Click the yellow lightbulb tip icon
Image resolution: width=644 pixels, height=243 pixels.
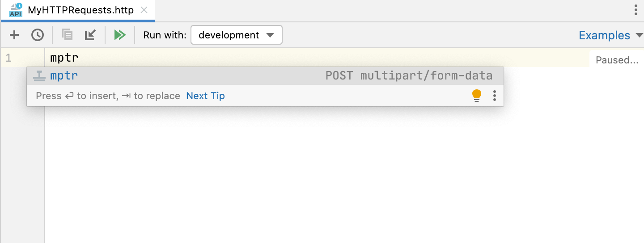pos(477,96)
